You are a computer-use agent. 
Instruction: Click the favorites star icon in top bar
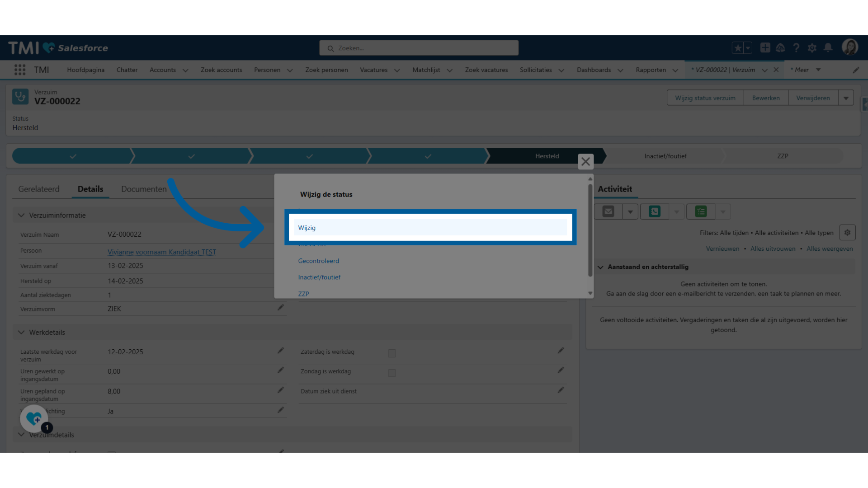(739, 47)
